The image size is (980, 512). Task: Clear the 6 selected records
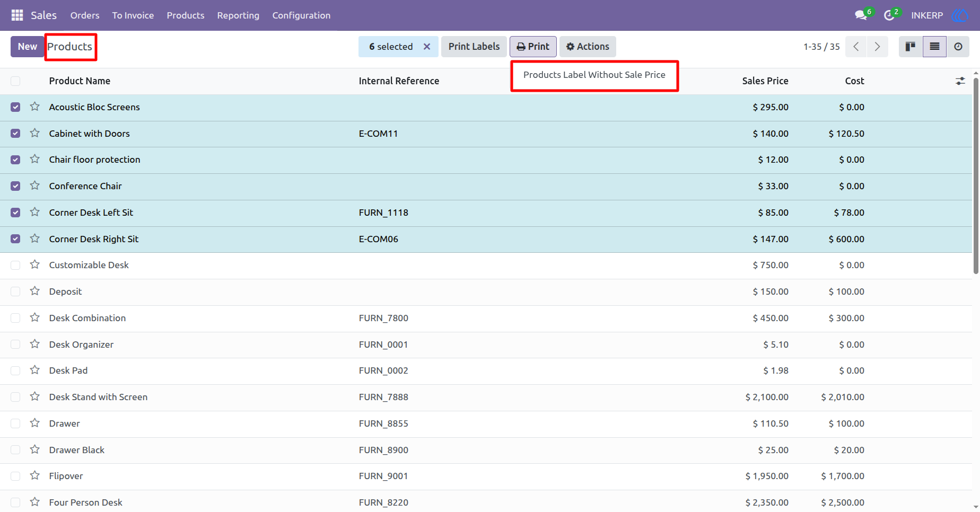pyautogui.click(x=427, y=47)
